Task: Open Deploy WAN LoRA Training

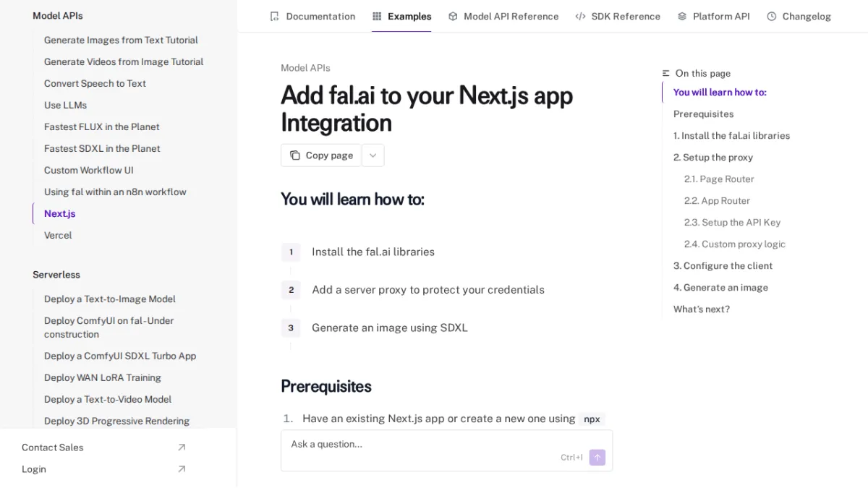Action: coord(103,377)
